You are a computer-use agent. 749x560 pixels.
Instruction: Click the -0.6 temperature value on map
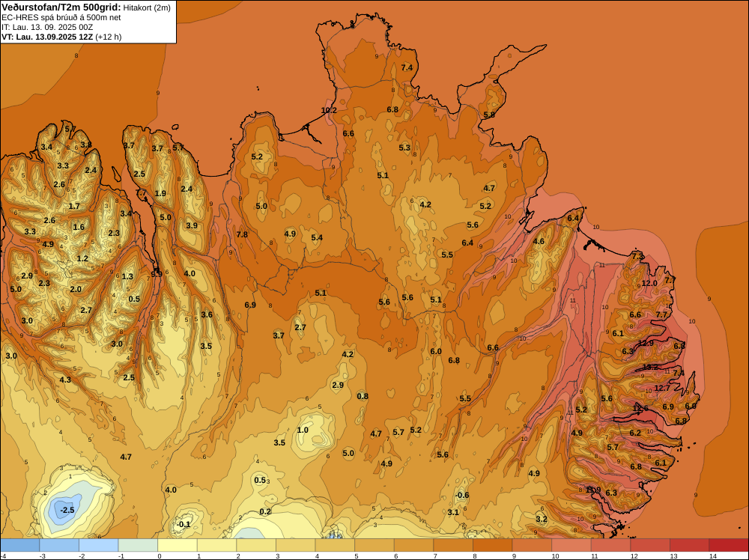[x=461, y=495]
